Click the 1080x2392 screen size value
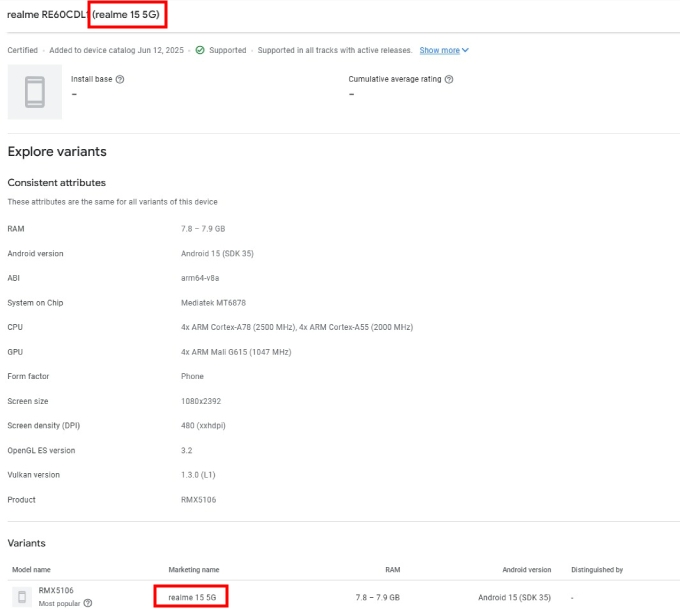The image size is (680, 615). click(x=201, y=401)
